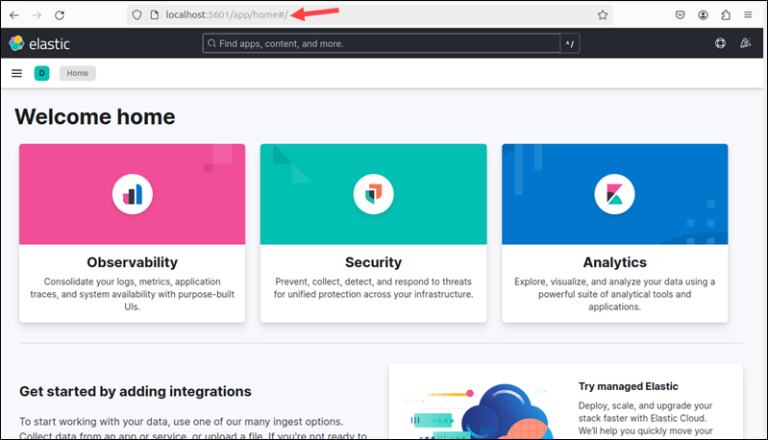
Task: Open the Observability card title
Action: 132,262
